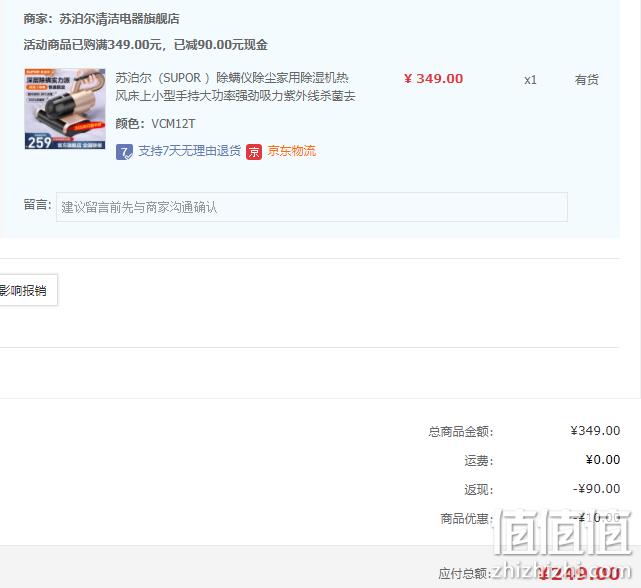
Task: Click the 颜色: VCM12T color label
Action: coord(155,123)
